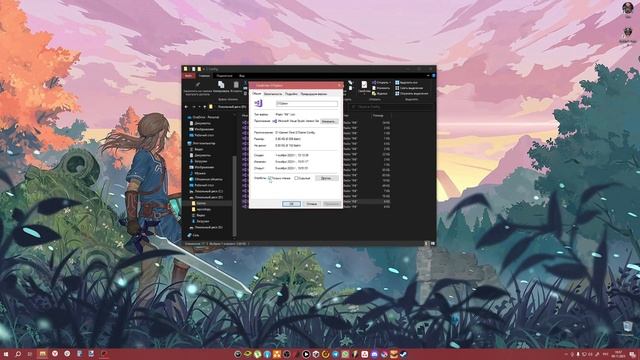Viewport: 640px width, 360px height.
Task: Enable the Скрытый attribute checkbox
Action: pos(296,178)
